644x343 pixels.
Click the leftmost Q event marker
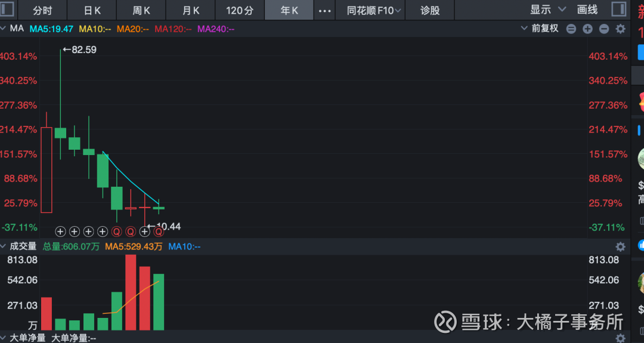point(116,231)
